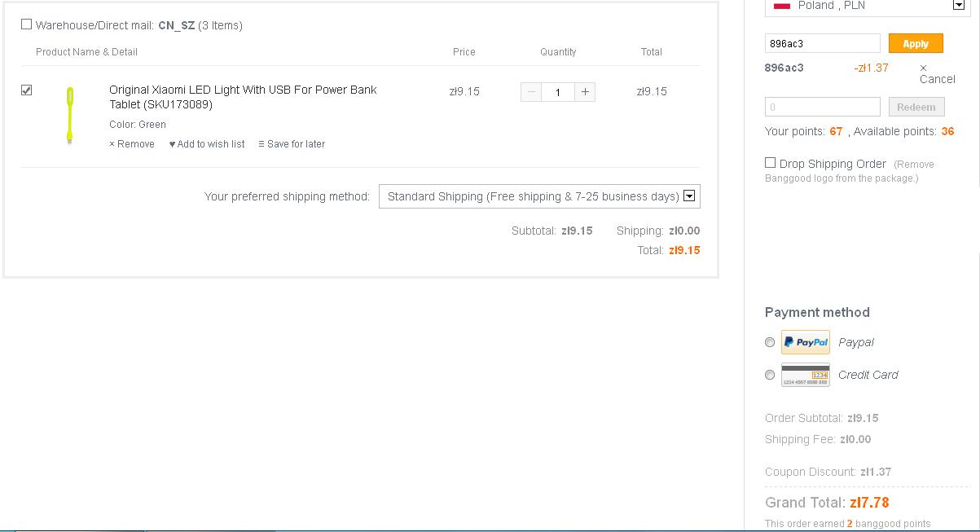Decrease the quantity with the minus button

click(x=531, y=92)
